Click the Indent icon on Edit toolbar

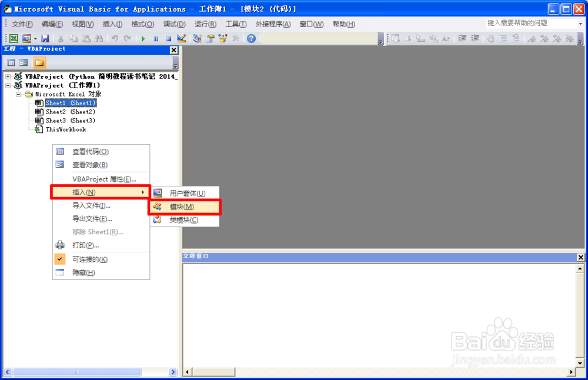pos(462,38)
